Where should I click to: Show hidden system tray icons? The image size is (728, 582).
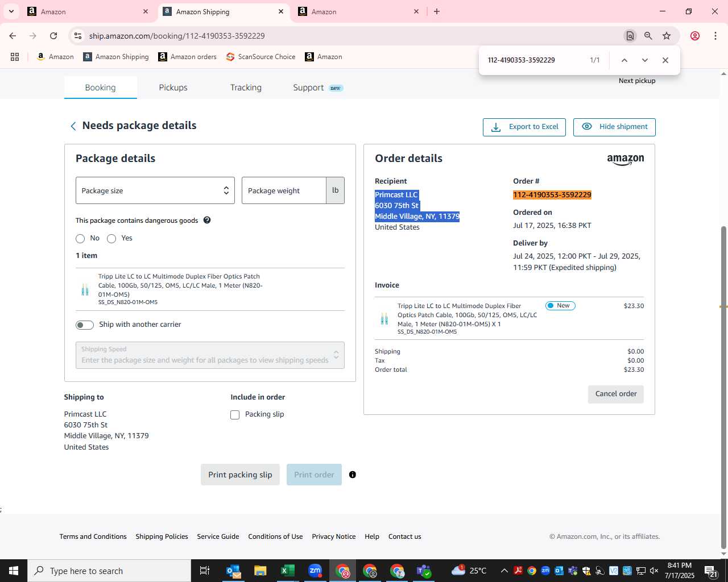pyautogui.click(x=504, y=571)
